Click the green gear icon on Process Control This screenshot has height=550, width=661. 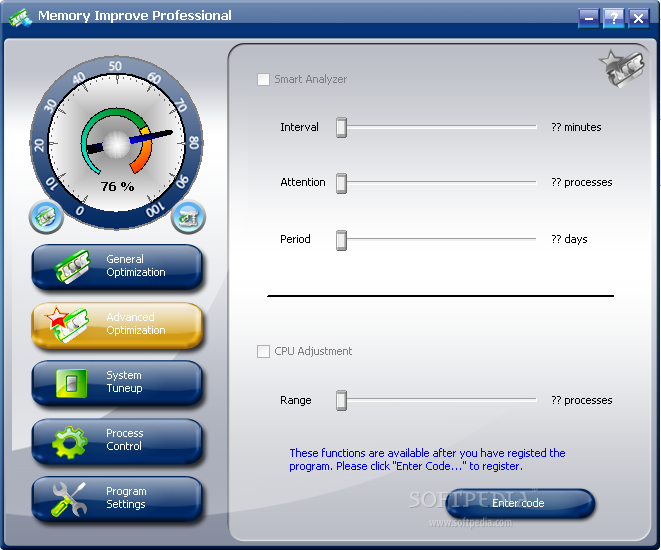tap(70, 442)
